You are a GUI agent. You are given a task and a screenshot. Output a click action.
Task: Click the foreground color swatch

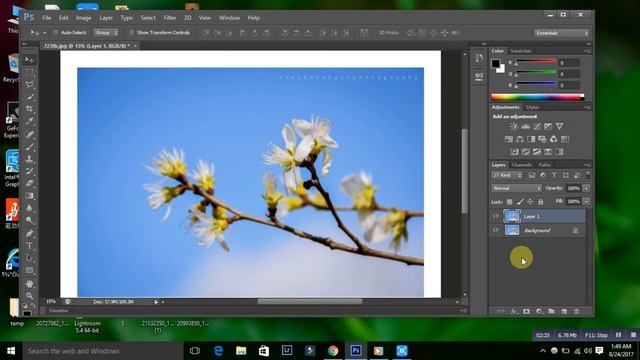pos(496,64)
